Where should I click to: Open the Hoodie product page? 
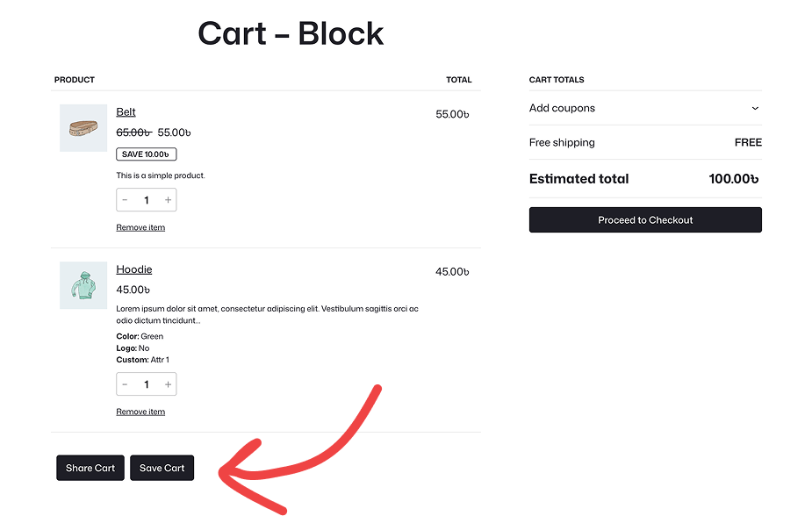133,269
